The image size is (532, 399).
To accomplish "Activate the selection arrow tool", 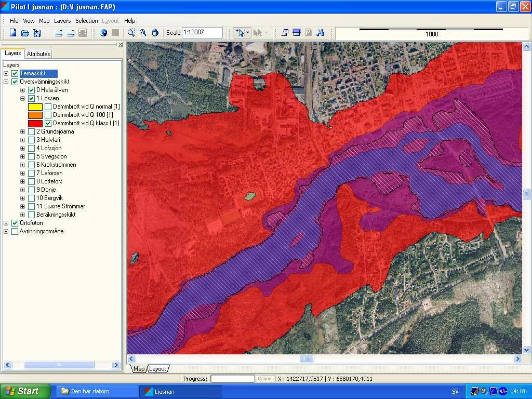I will click(x=240, y=33).
